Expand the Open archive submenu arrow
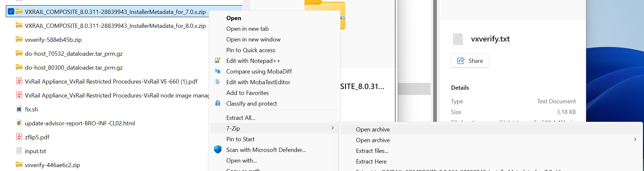The width and height of the screenshot is (644, 171). [x=635, y=140]
